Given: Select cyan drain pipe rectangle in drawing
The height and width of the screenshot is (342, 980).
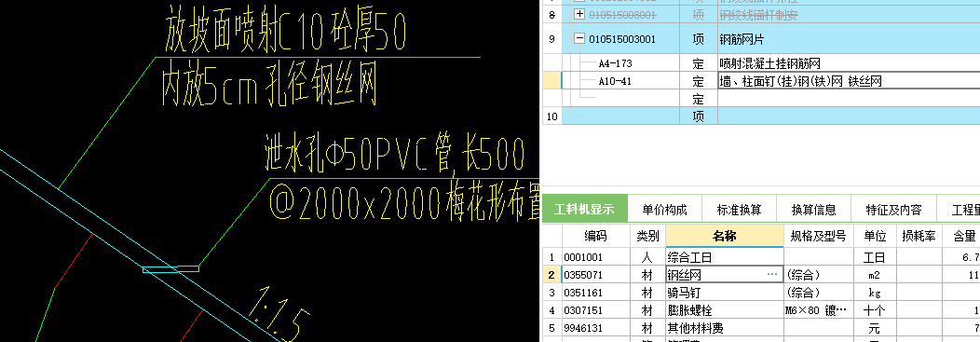Looking at the screenshot, I should coord(170,269).
